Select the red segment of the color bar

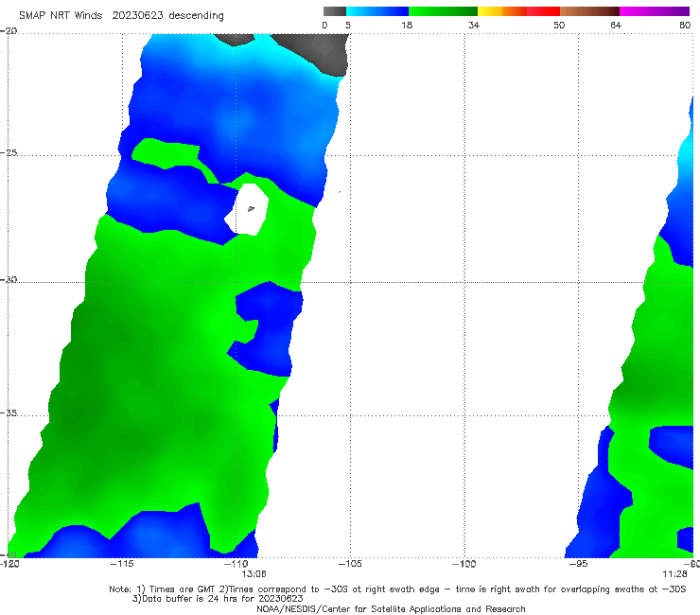click(x=543, y=11)
